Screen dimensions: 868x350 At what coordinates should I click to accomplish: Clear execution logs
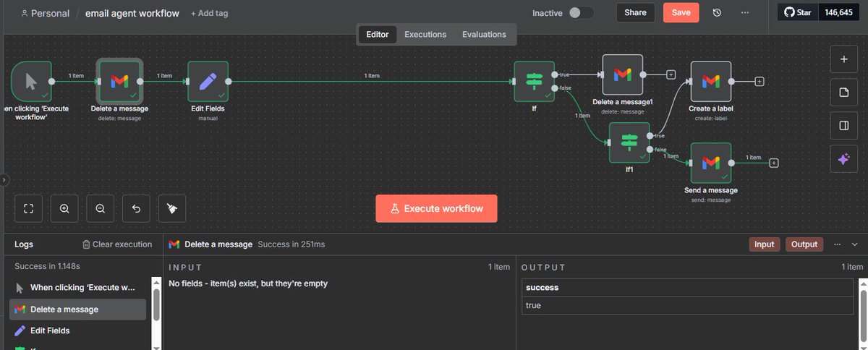[117, 244]
